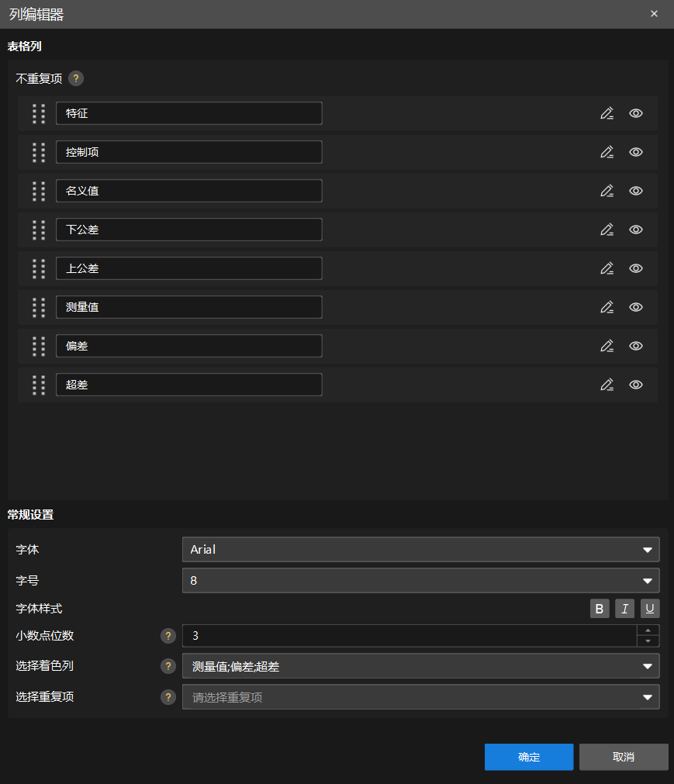The height and width of the screenshot is (784, 674).
Task: Open the help tooltip next to 不重复项
Action: [x=75, y=78]
